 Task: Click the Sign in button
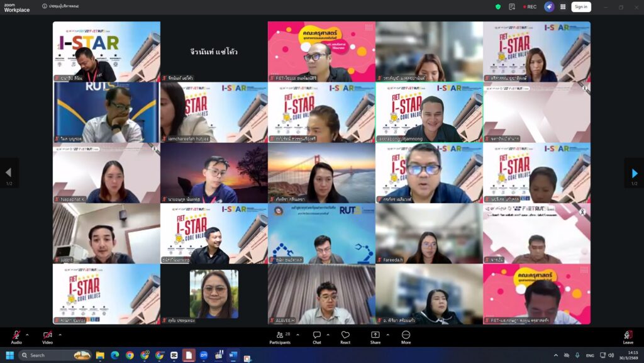coord(580,7)
